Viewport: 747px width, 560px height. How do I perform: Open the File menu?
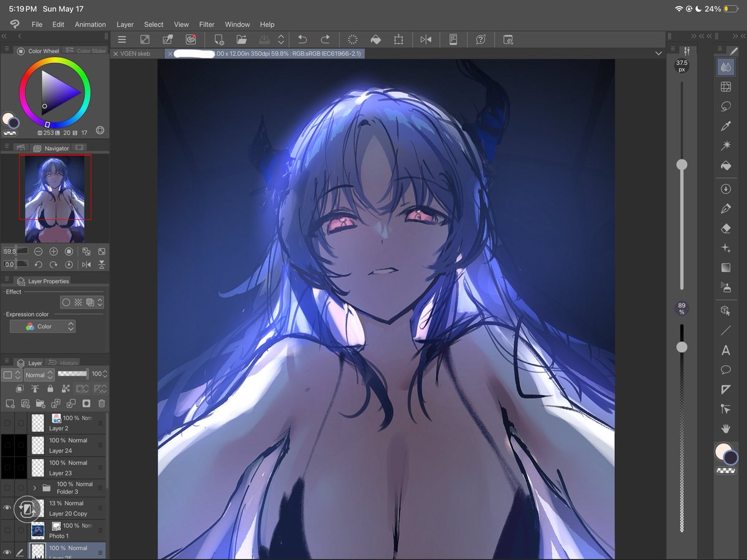37,24
